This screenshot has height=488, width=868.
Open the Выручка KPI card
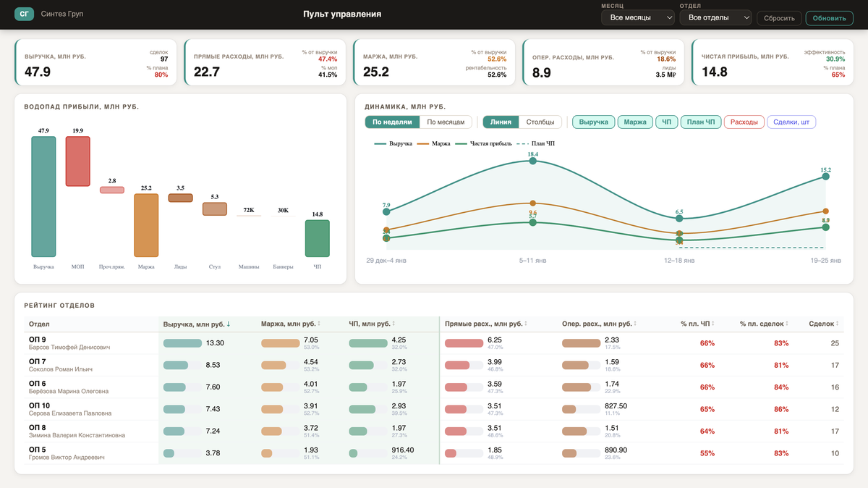point(95,62)
